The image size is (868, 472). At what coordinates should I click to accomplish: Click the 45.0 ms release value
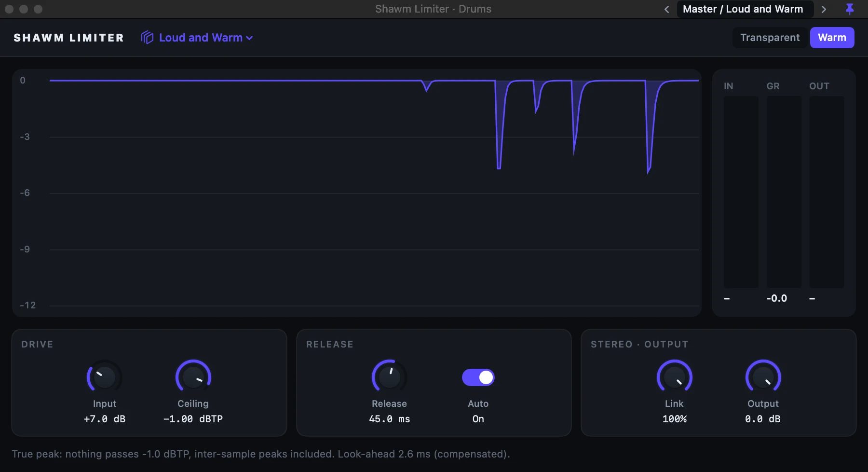[389, 419]
